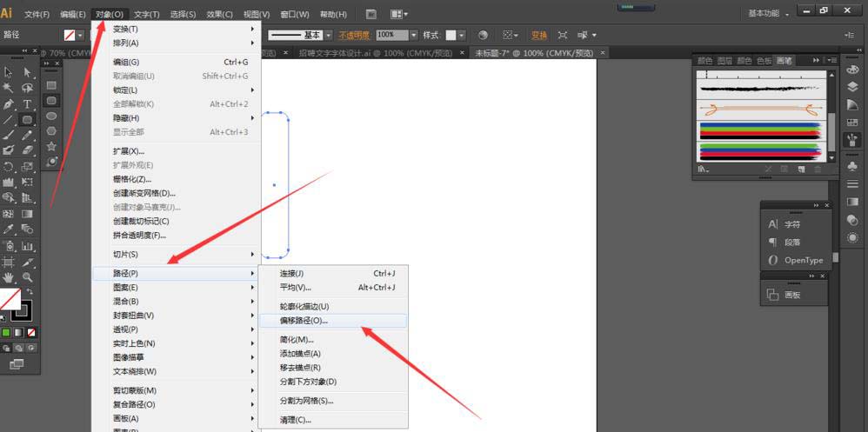Select the Eraser tool

pyautogui.click(x=27, y=150)
